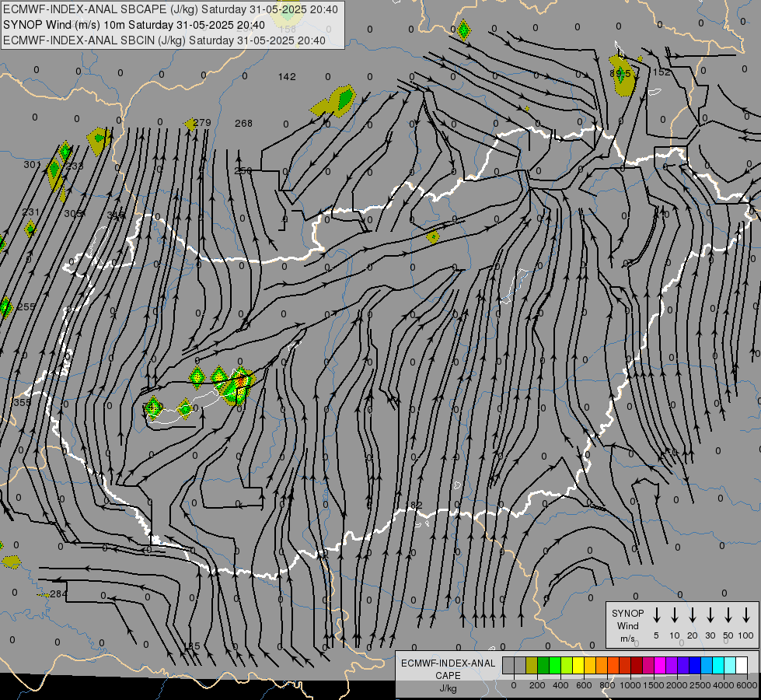Pick the bright green CAPE legend swatch
This screenshot has width=761, height=700.
[555, 666]
